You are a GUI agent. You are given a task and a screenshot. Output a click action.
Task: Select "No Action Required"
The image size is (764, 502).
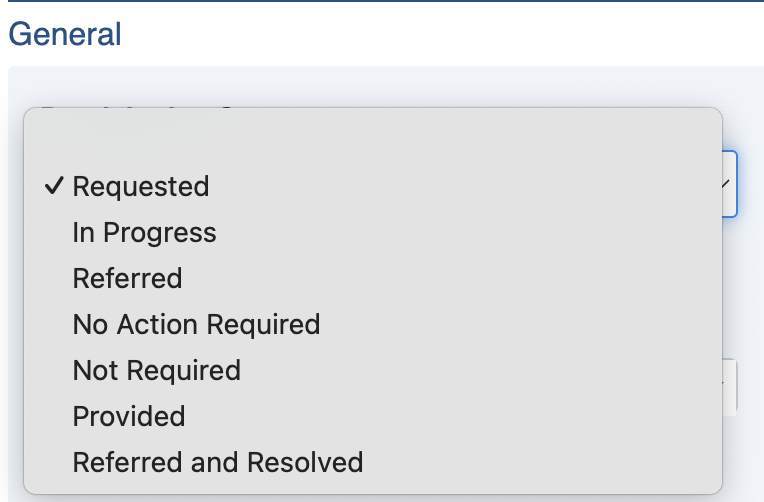click(x=196, y=324)
